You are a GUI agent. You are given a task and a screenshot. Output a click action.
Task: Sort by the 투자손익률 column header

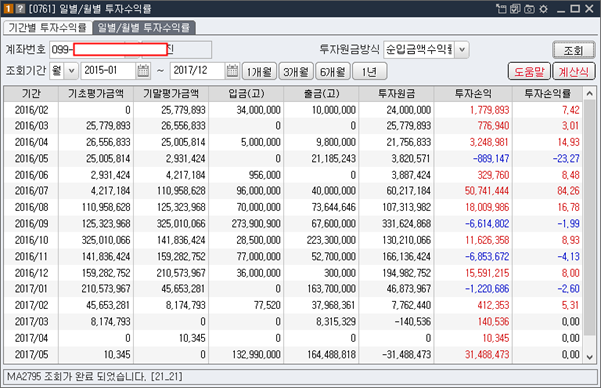[547, 94]
